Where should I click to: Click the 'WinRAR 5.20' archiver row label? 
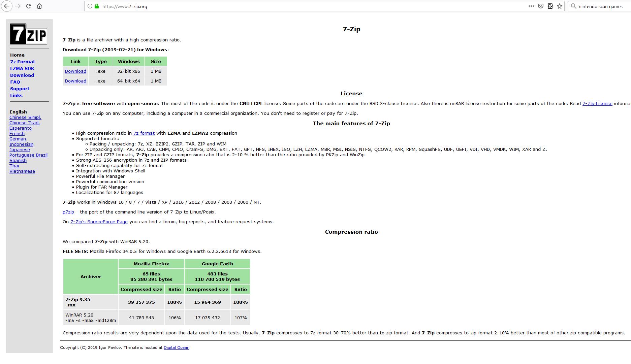[91, 318]
